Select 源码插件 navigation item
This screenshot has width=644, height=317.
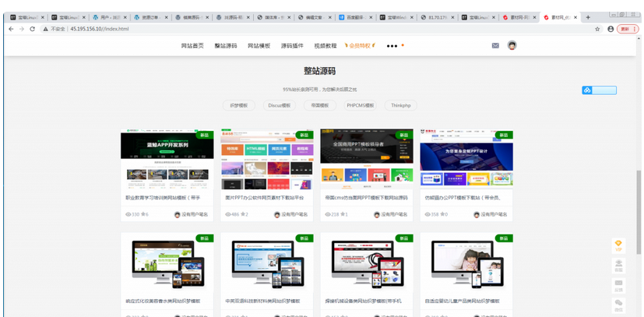[293, 46]
